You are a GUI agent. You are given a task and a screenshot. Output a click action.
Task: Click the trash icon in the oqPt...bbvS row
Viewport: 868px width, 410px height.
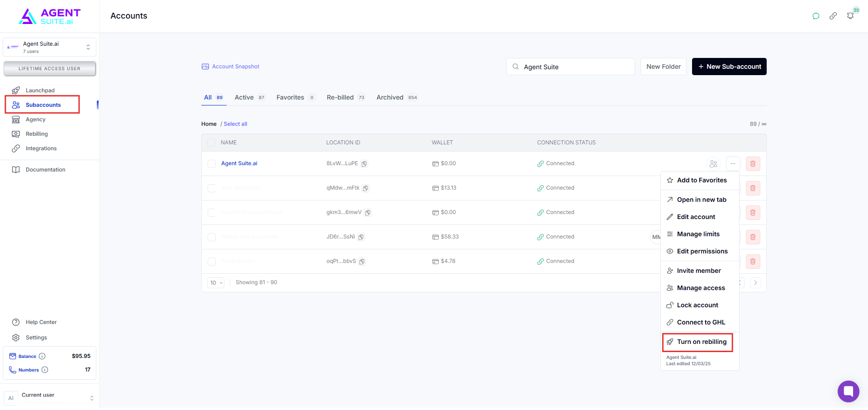[x=753, y=262]
